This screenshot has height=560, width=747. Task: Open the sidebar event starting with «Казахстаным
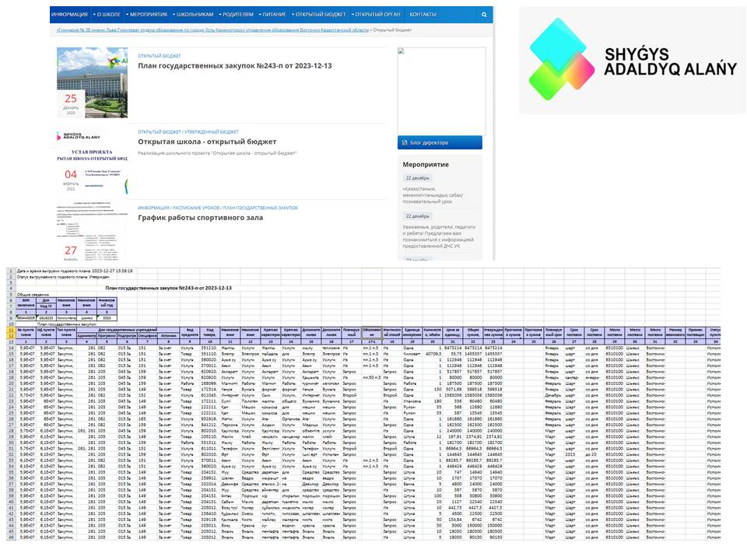pyautogui.click(x=433, y=195)
